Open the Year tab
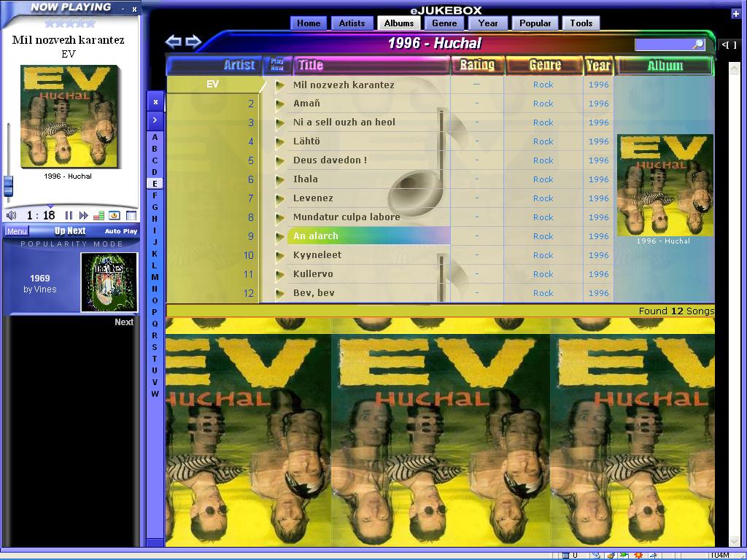This screenshot has width=747, height=560. [x=488, y=23]
